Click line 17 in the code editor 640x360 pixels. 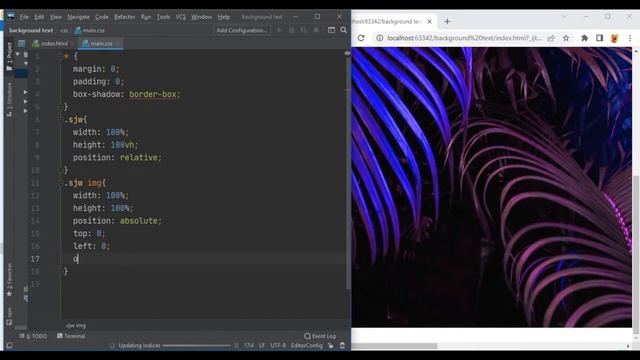[203, 259]
